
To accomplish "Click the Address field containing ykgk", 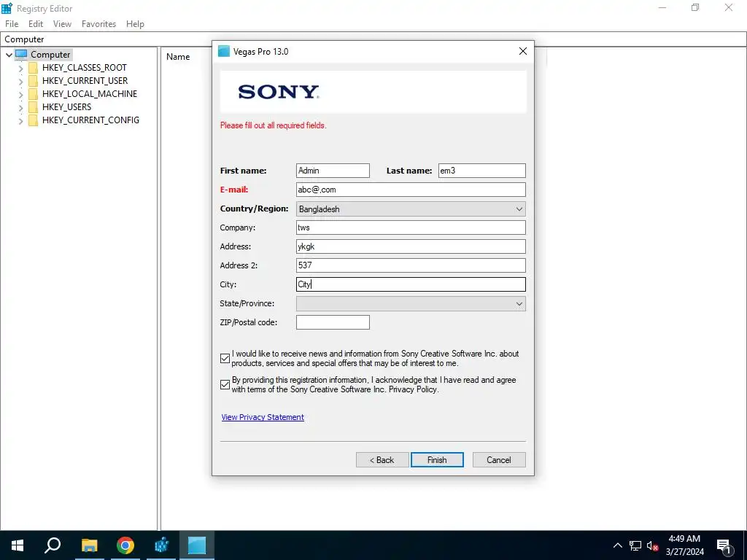I will pyautogui.click(x=411, y=246).
